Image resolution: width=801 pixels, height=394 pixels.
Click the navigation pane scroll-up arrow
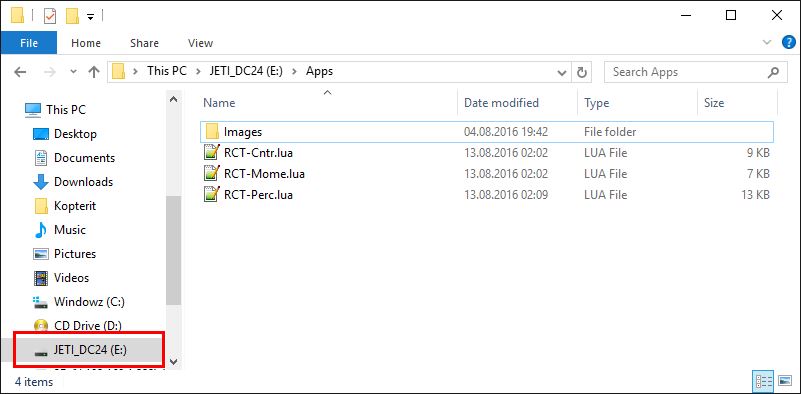(x=173, y=99)
